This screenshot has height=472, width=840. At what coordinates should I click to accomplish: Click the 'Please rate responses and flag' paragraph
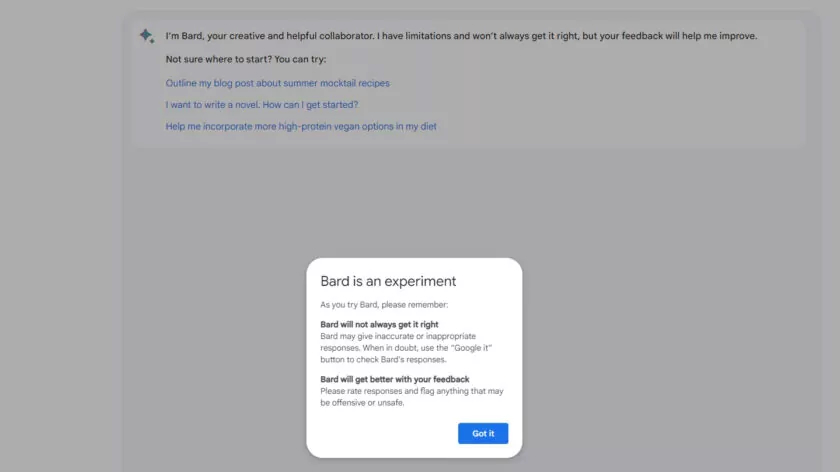pos(412,396)
